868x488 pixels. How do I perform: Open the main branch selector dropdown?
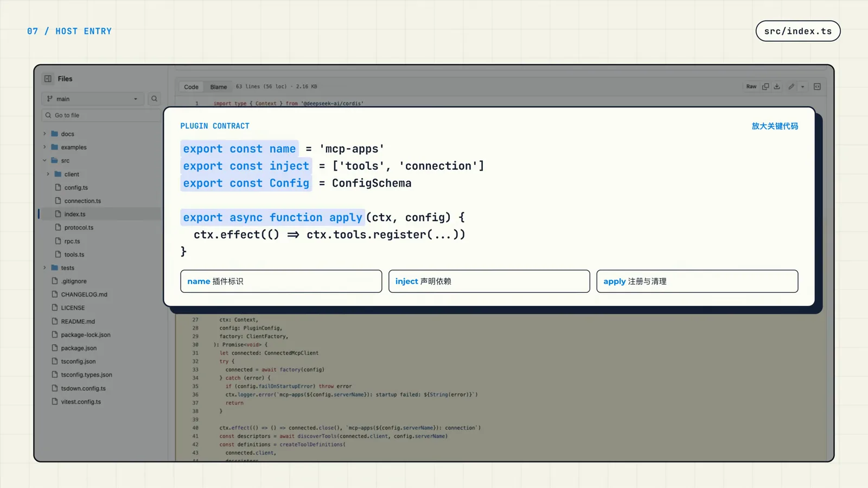[x=93, y=99]
